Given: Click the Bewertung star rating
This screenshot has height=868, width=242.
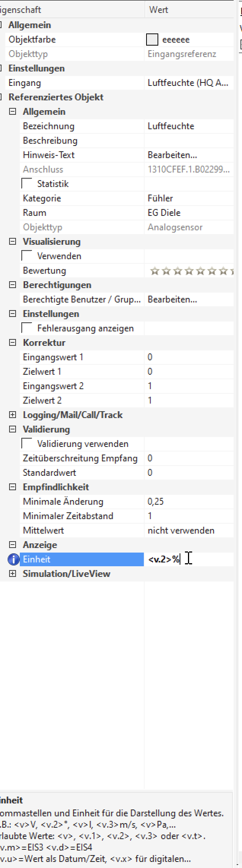Looking at the screenshot, I should [x=192, y=271].
